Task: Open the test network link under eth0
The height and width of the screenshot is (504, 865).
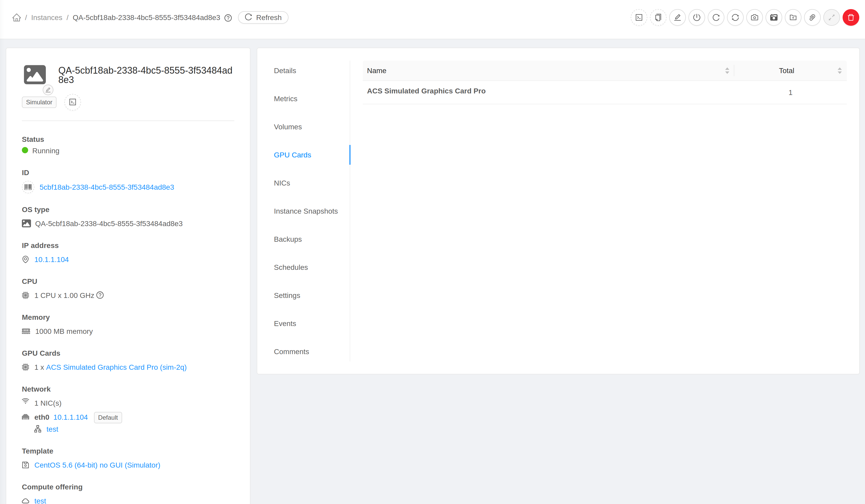Action: click(x=53, y=430)
